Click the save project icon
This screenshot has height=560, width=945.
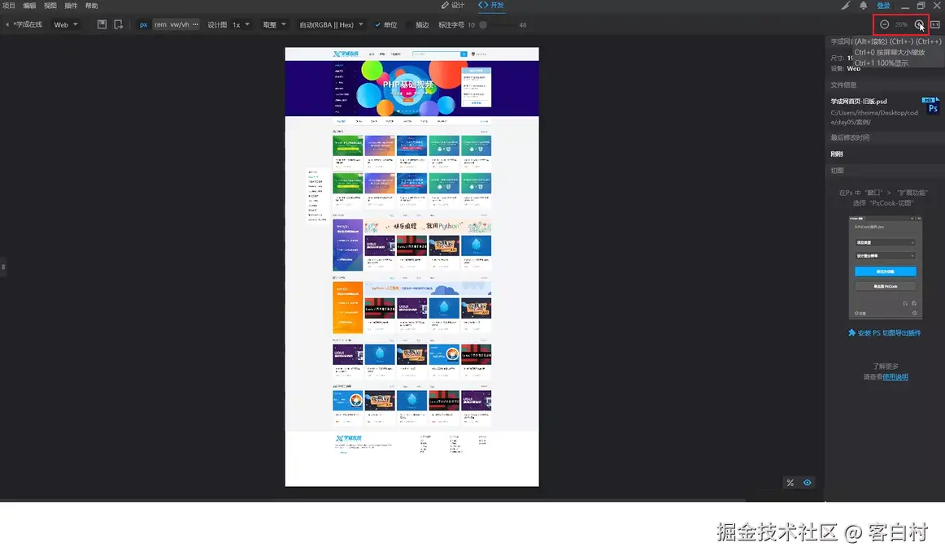(102, 24)
